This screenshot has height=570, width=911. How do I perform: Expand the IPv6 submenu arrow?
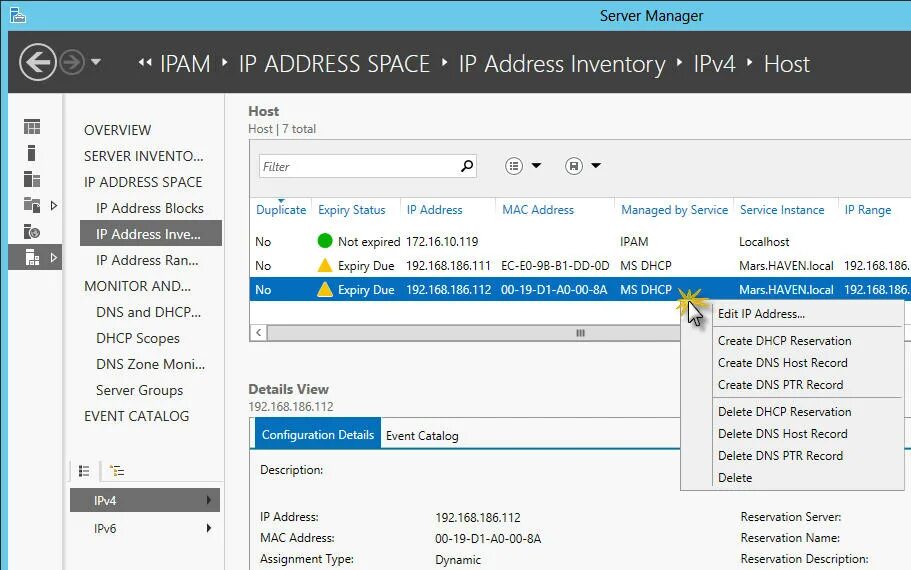click(x=209, y=528)
